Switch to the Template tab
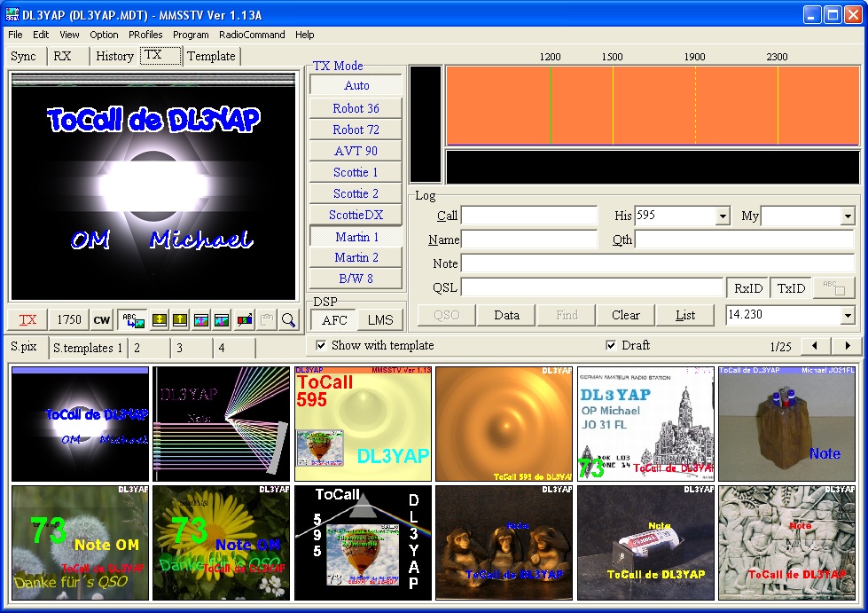The height and width of the screenshot is (613, 868). (212, 57)
